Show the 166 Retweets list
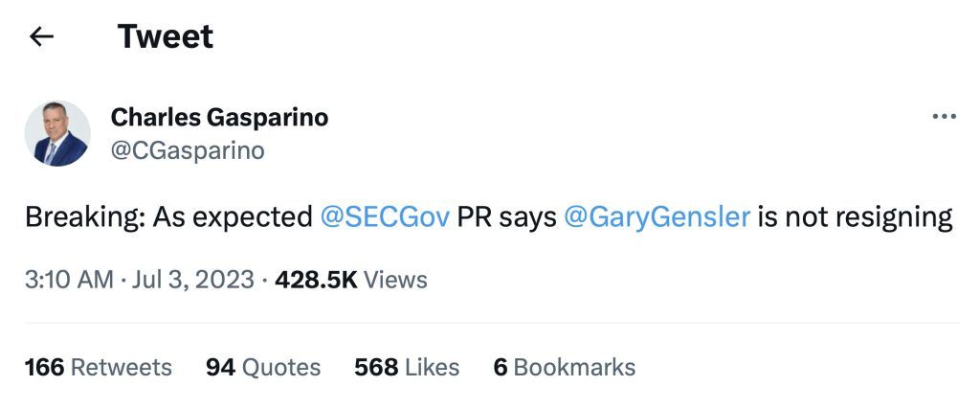This screenshot has width=980, height=409. click(x=98, y=367)
